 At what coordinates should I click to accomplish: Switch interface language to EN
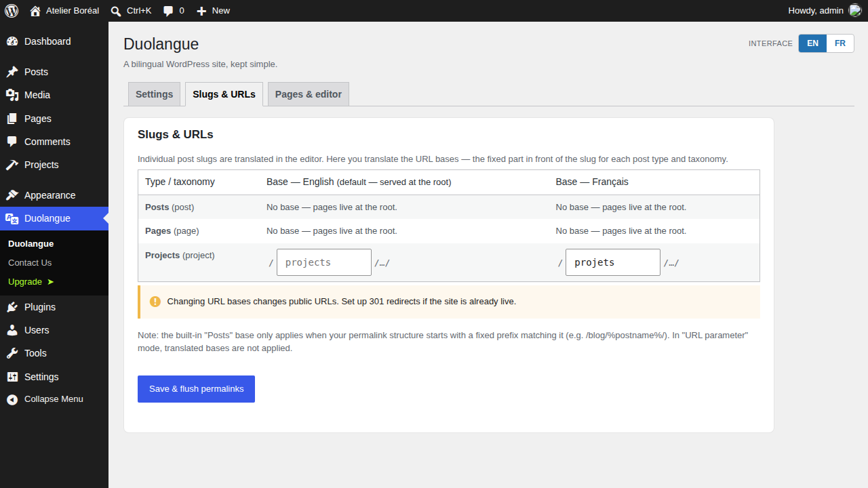pos(812,43)
